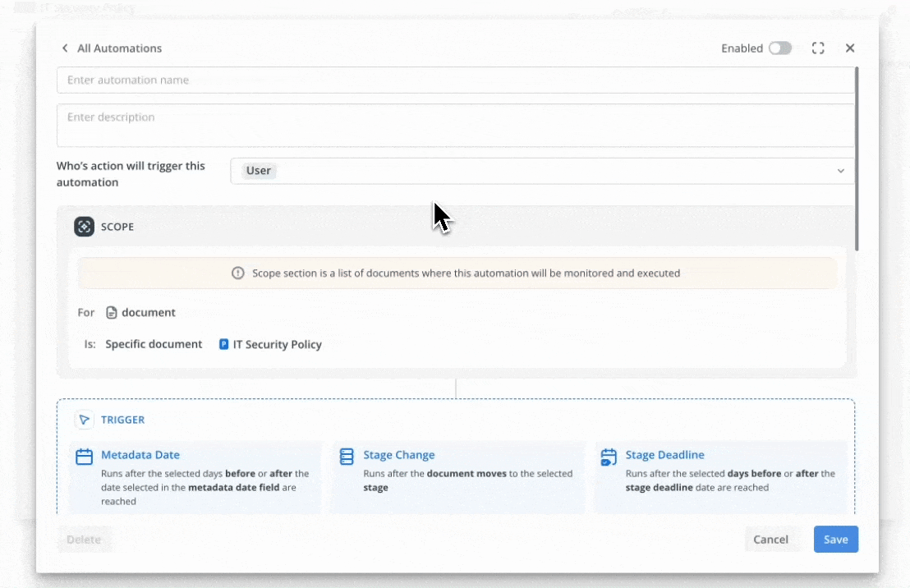Click the automation name input field

[x=455, y=80]
